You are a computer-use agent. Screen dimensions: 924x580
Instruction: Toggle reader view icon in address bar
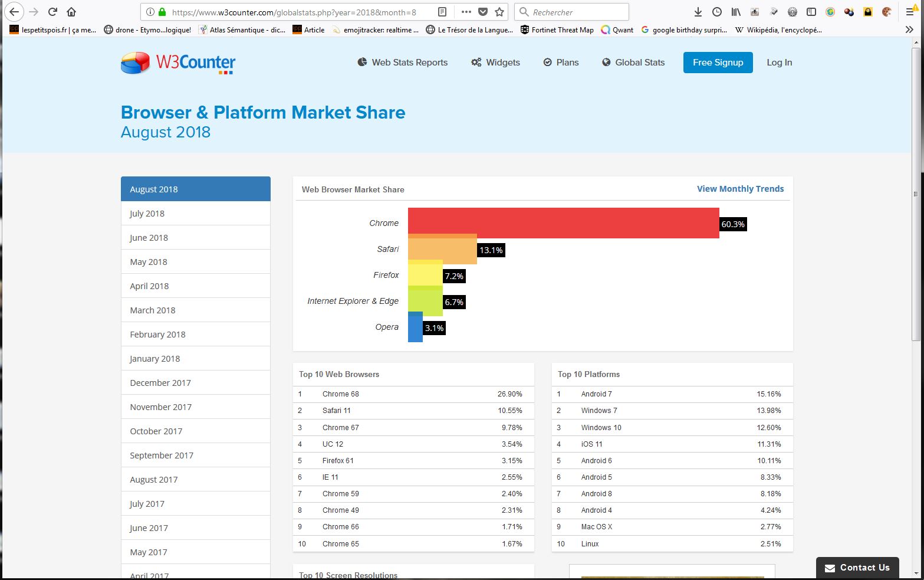442,12
